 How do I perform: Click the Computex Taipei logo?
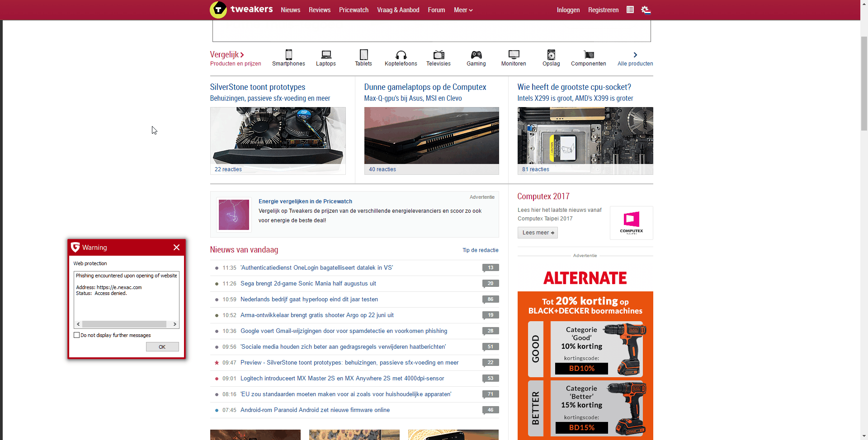632,223
